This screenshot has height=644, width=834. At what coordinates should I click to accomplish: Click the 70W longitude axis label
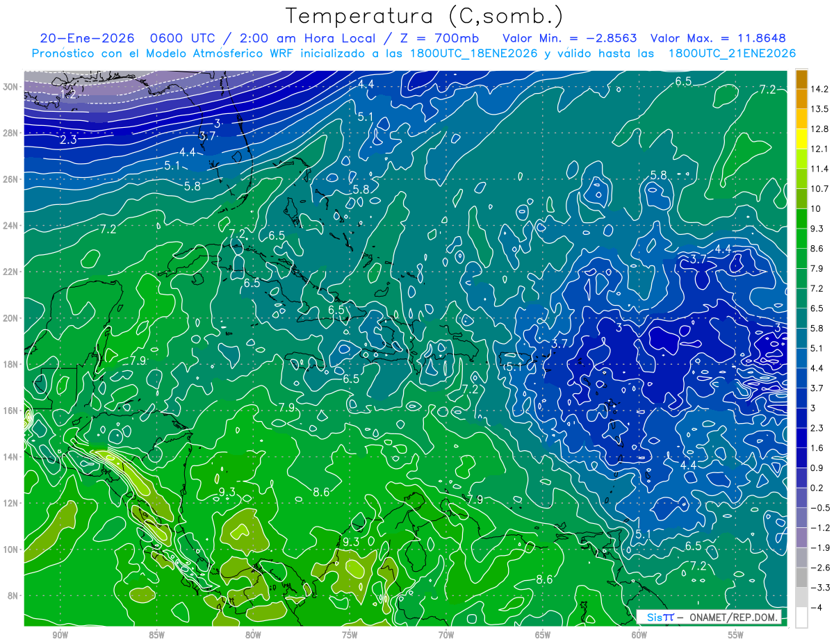(x=446, y=636)
